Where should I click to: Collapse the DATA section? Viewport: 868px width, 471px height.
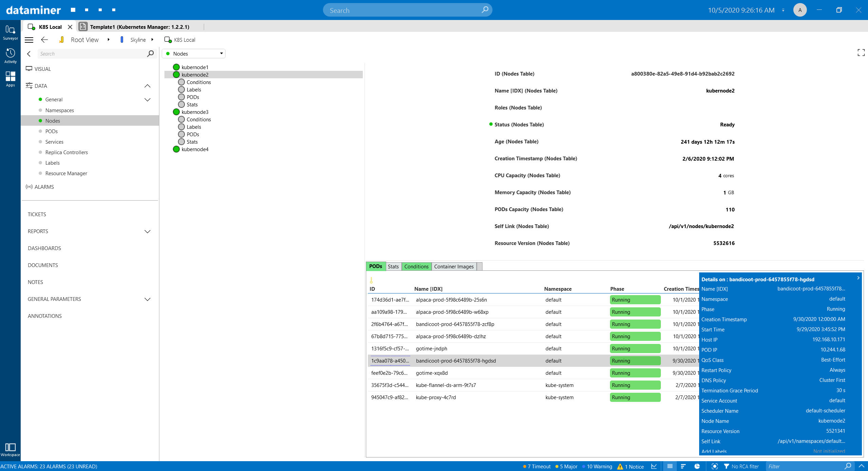(x=147, y=86)
